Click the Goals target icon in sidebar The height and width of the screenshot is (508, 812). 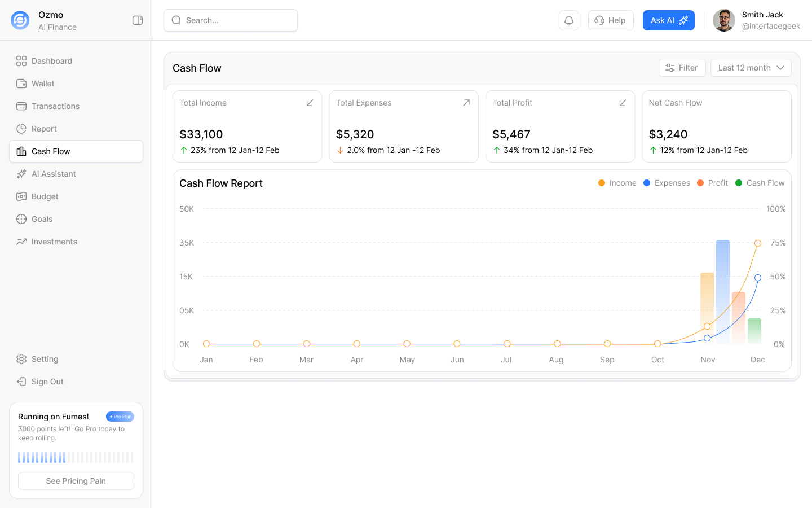21,219
